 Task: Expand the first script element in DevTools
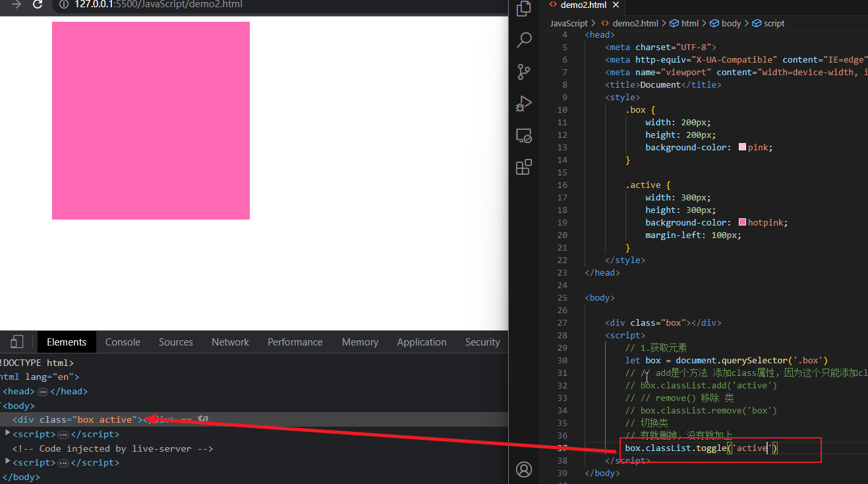pos(8,433)
